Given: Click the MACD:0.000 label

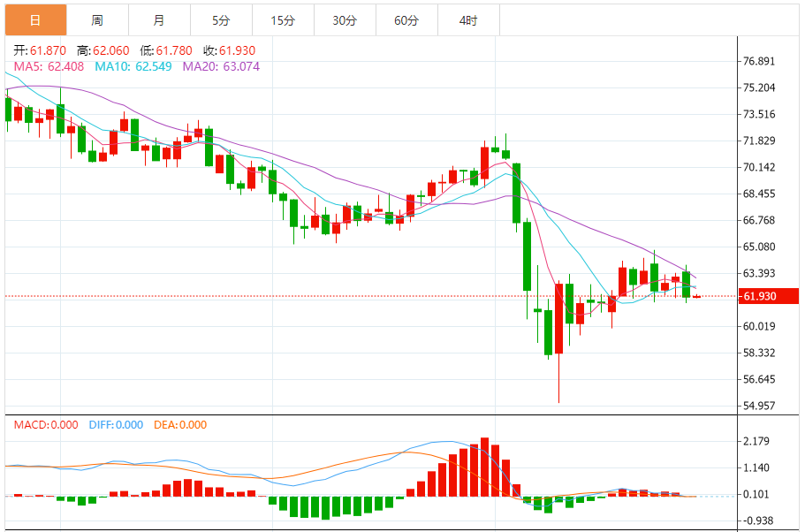Looking at the screenshot, I should point(46,425).
